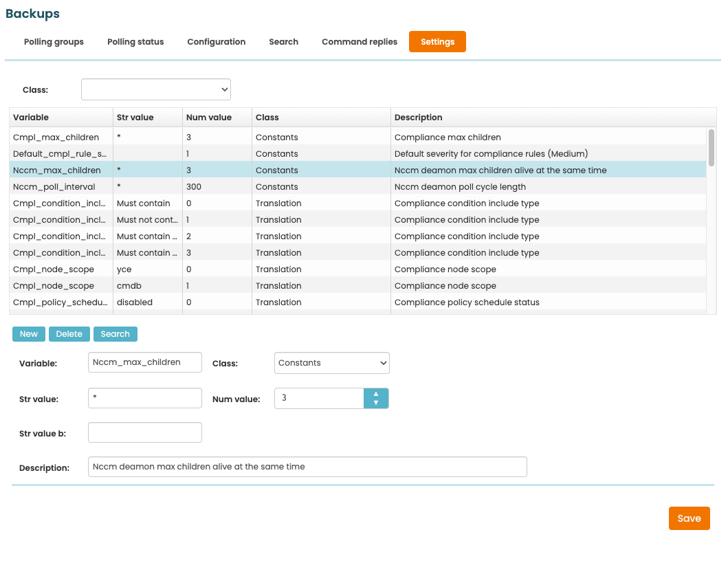Click the Variable input field
The width and height of the screenshot is (728, 563).
(x=145, y=362)
